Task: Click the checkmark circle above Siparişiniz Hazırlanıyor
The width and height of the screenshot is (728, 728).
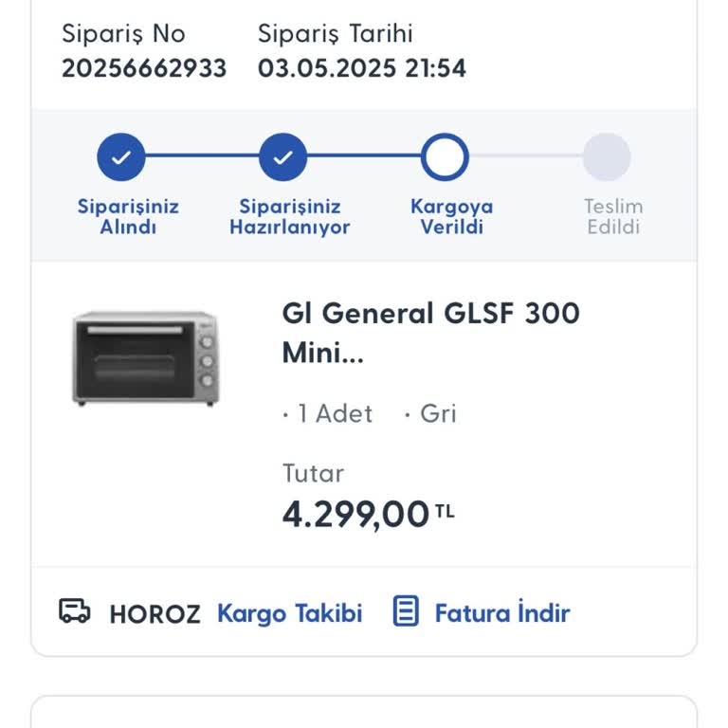Action: (x=282, y=157)
